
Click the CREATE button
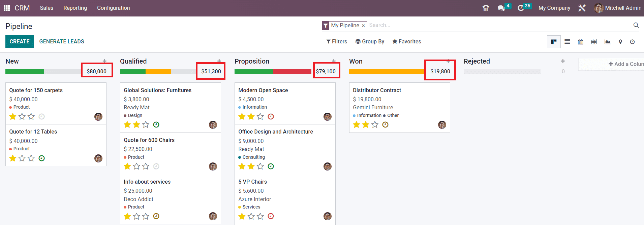tap(20, 42)
